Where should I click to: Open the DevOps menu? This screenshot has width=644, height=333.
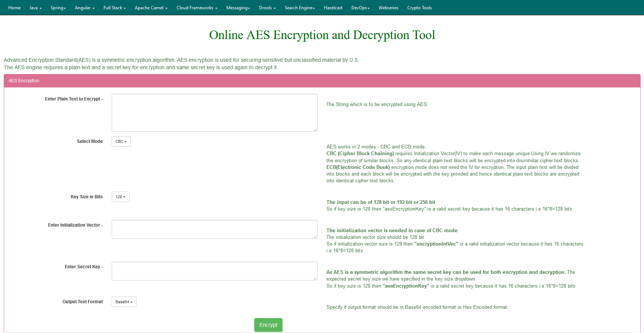tap(360, 8)
